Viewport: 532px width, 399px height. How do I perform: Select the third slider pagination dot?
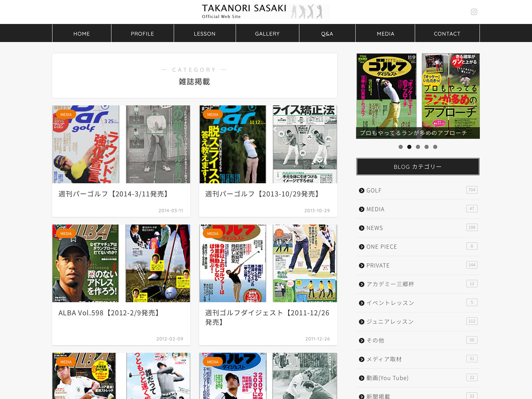click(418, 147)
